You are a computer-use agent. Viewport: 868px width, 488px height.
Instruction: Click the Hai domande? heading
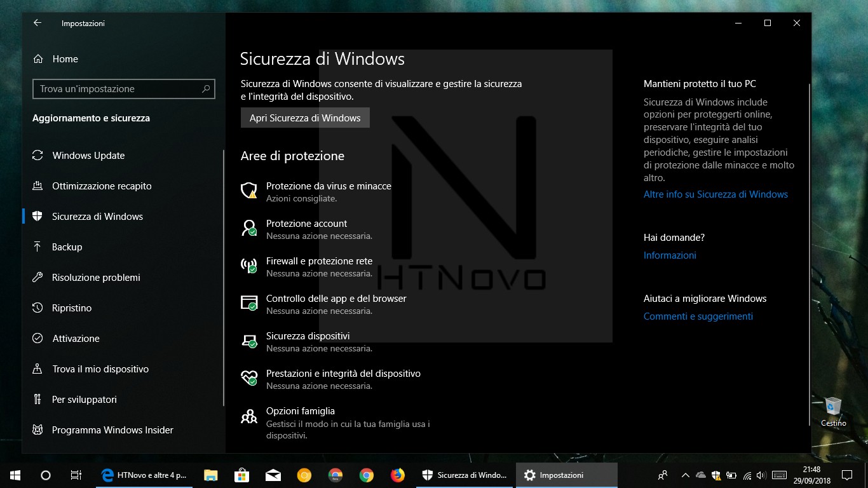674,238
